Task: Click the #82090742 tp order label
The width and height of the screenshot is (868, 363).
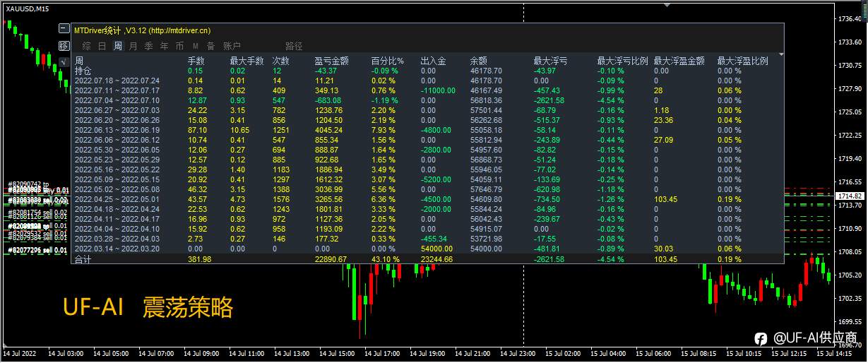Action: pos(28,184)
